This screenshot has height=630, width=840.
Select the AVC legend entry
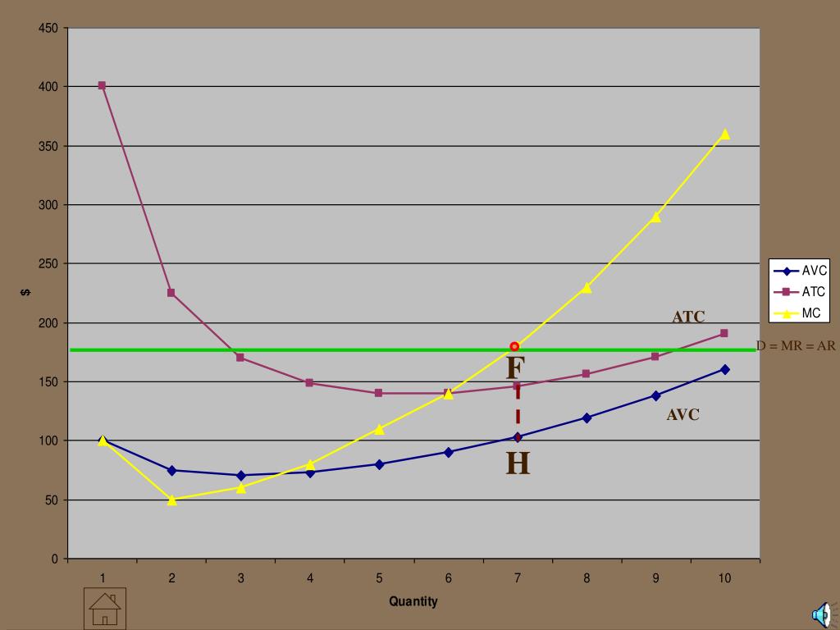(x=800, y=271)
